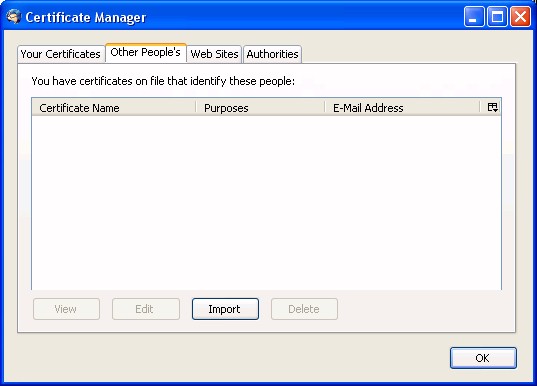Select the Other People's tab

[146, 52]
